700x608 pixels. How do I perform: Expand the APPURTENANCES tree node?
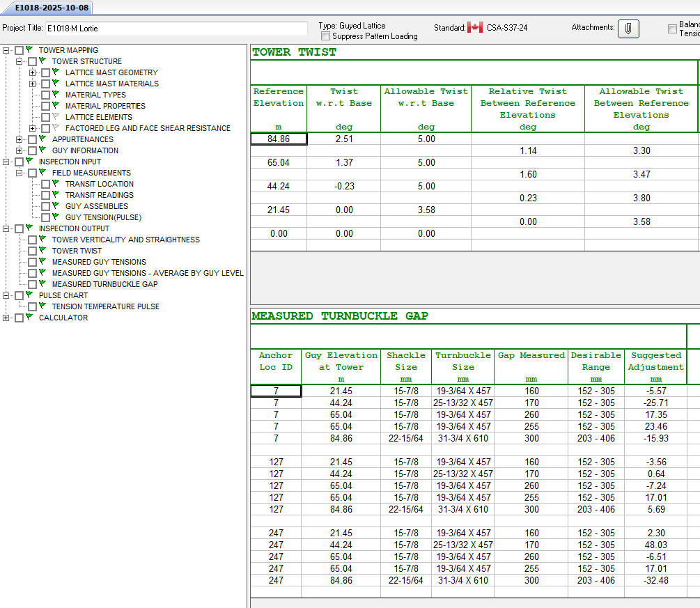20,140
